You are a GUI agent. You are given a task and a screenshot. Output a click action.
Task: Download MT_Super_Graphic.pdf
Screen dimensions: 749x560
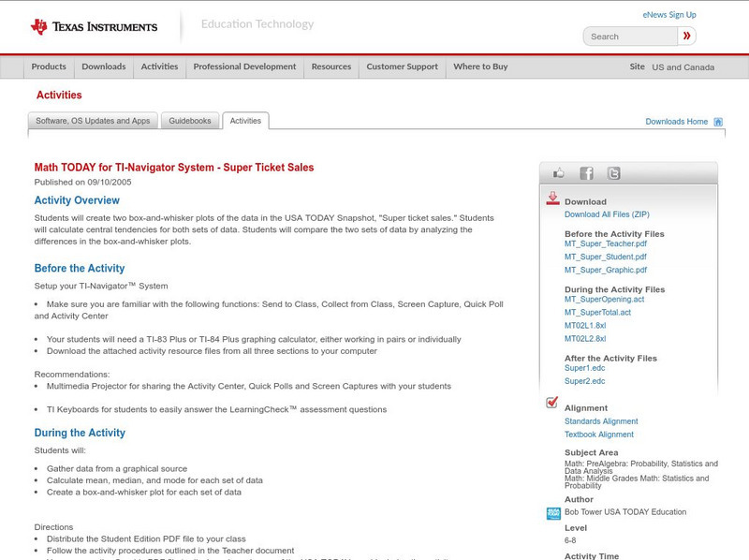[606, 270]
